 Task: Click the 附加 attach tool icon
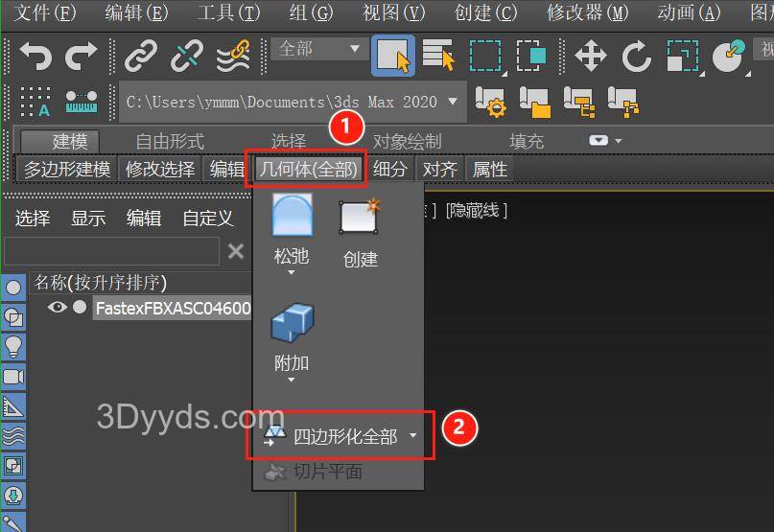(292, 323)
